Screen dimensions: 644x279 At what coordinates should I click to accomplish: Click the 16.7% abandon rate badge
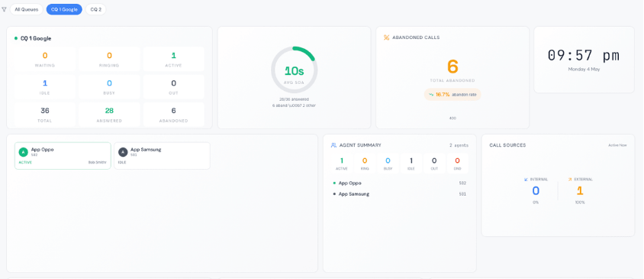click(452, 94)
